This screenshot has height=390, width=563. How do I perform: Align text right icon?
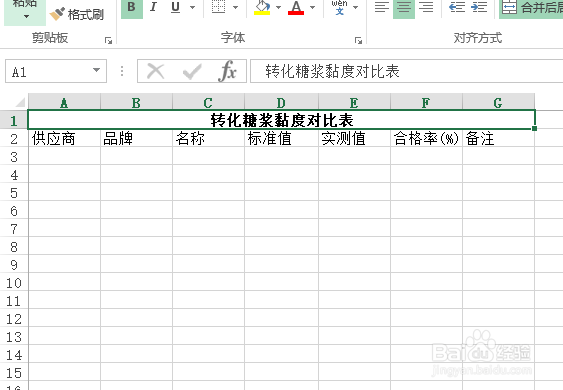tap(426, 7)
